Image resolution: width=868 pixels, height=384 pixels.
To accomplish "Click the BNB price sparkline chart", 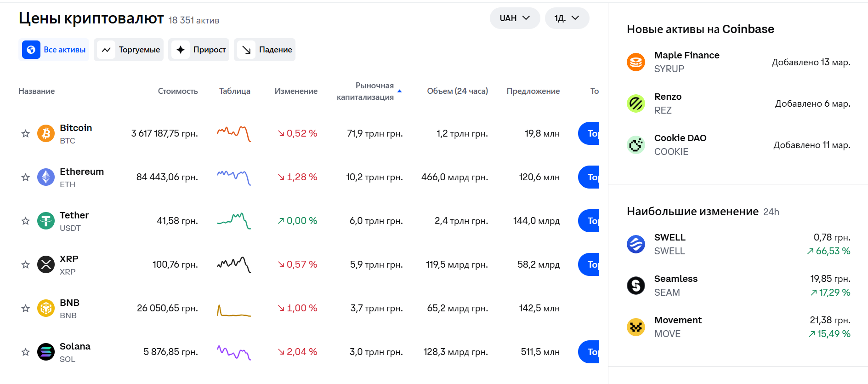I will pyautogui.click(x=234, y=310).
